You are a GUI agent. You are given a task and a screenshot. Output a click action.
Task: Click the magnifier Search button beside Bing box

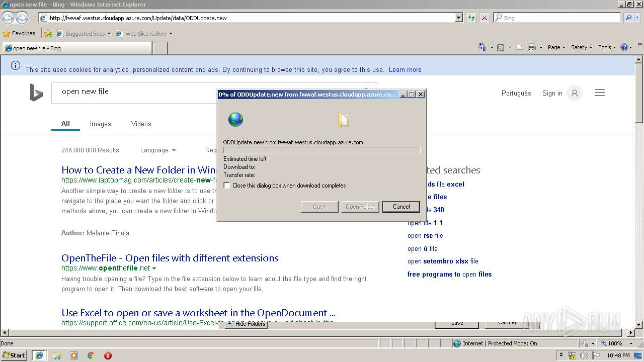[628, 18]
